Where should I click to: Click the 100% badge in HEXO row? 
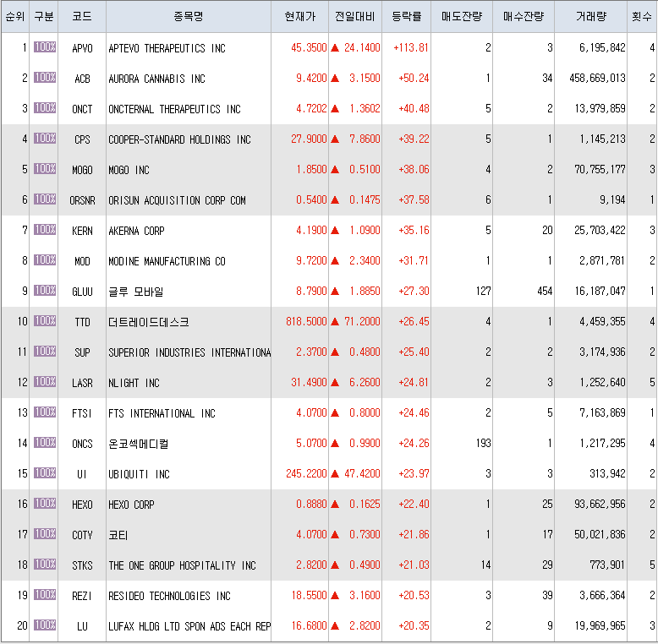tap(45, 503)
